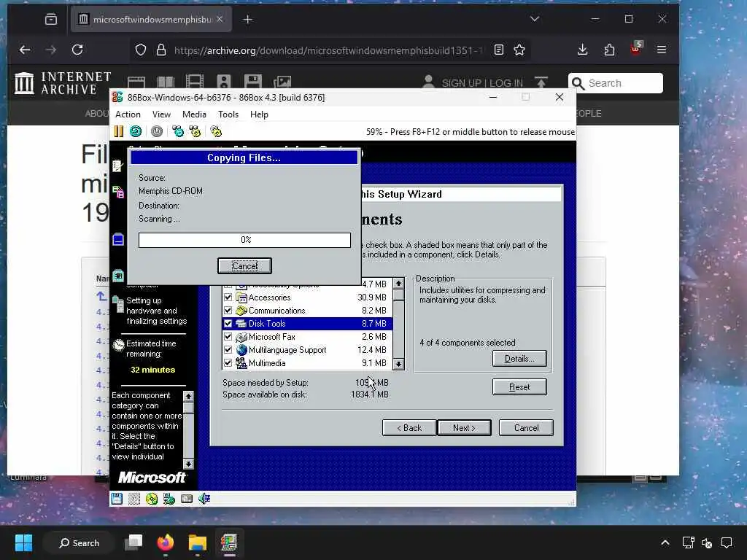
Task: Click the Windows taskbar Search box
Action: coord(79,542)
